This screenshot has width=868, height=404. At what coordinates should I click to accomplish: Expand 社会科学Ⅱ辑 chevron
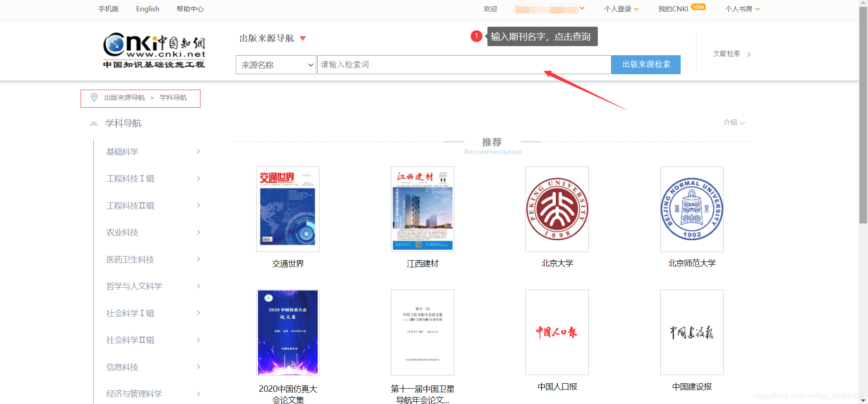[198, 340]
